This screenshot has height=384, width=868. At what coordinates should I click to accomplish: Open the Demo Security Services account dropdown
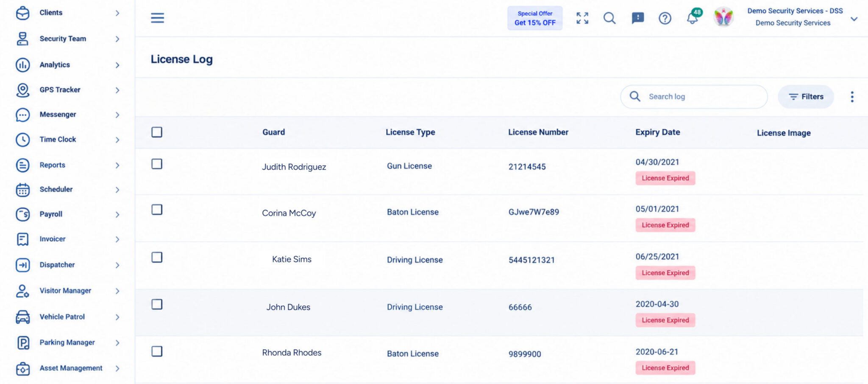pos(854,19)
